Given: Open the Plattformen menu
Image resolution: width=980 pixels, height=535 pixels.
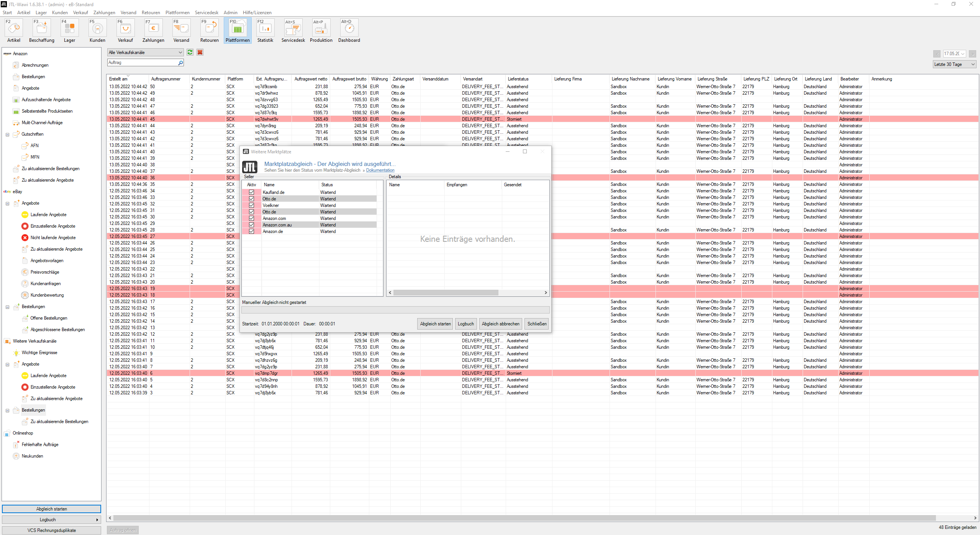Looking at the screenshot, I should pyautogui.click(x=177, y=13).
